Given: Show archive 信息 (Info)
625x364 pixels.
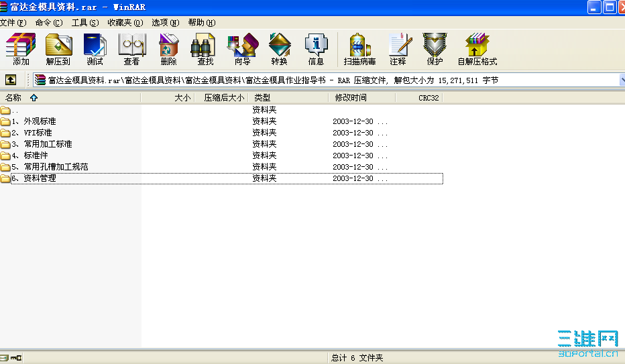Looking at the screenshot, I should [316, 48].
